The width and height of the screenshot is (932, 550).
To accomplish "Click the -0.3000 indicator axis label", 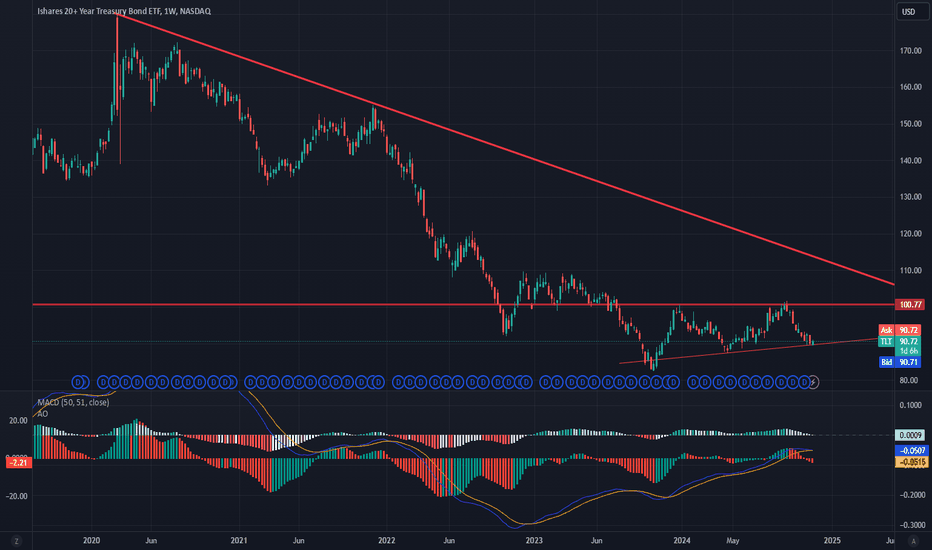I will pos(910,525).
